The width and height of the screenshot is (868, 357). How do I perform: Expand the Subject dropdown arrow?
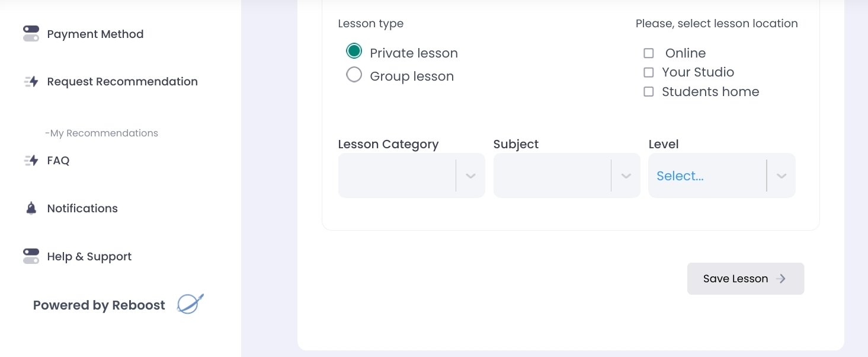[x=626, y=176]
